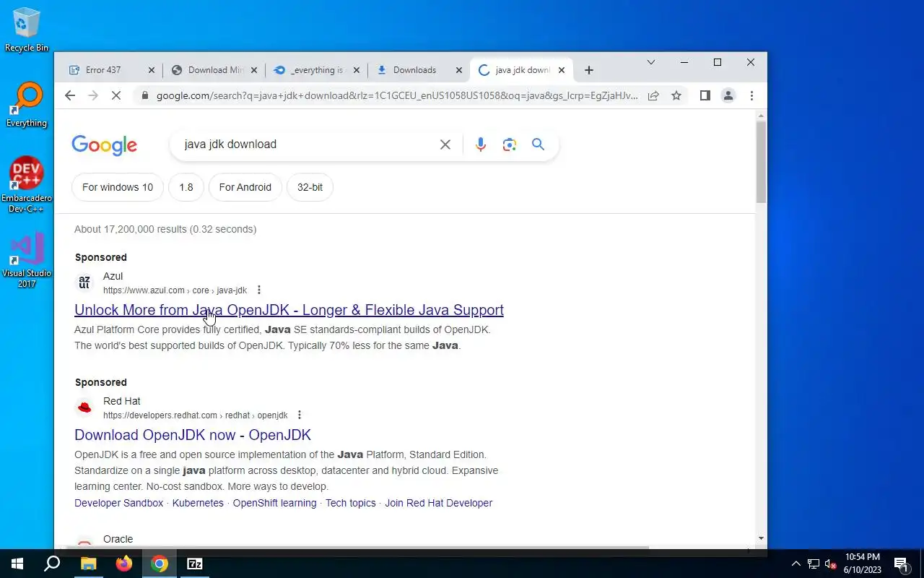Share this page from the address bar

tap(653, 95)
